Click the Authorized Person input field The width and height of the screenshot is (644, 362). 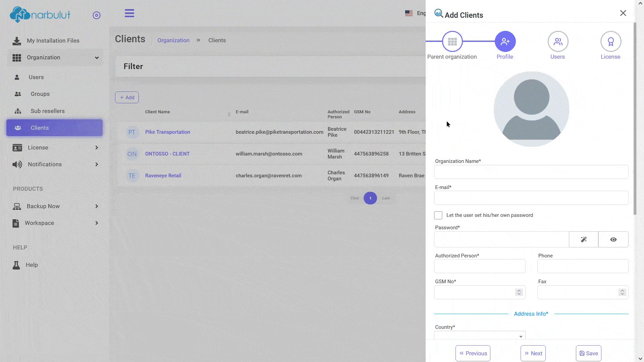(x=480, y=266)
